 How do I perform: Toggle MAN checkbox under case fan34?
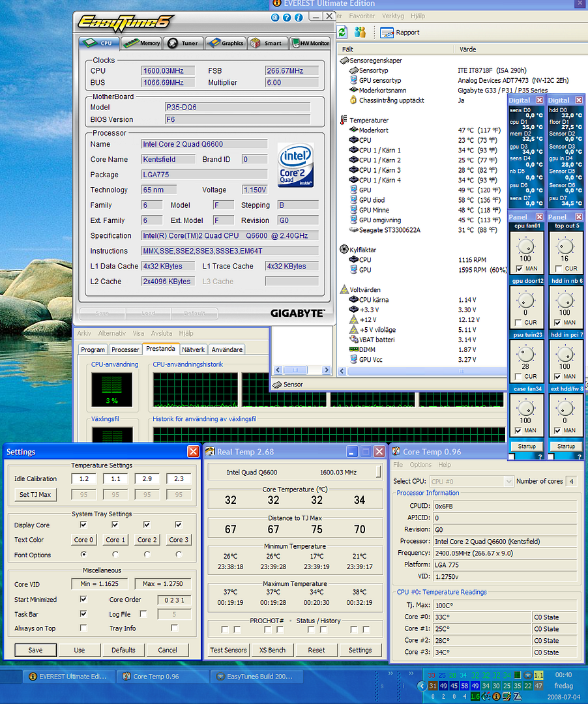click(x=518, y=430)
